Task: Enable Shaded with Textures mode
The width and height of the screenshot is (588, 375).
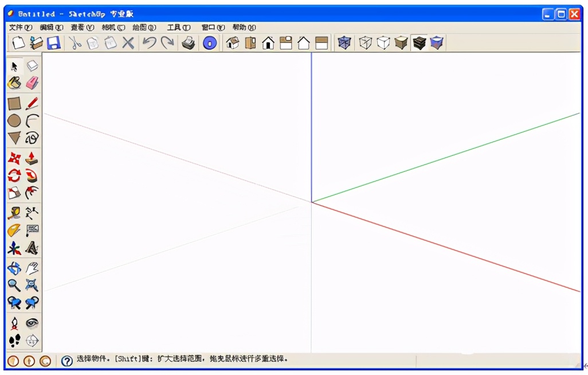Action: [419, 43]
